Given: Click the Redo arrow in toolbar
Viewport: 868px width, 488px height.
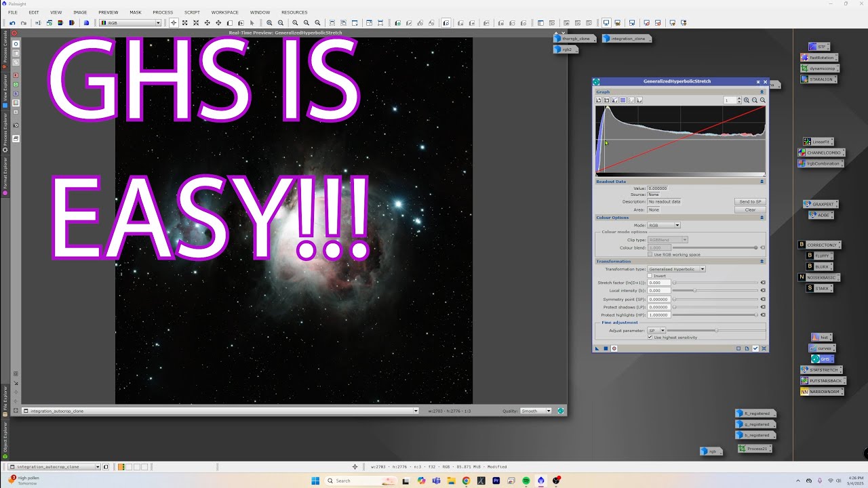Looking at the screenshot, I should (23, 23).
